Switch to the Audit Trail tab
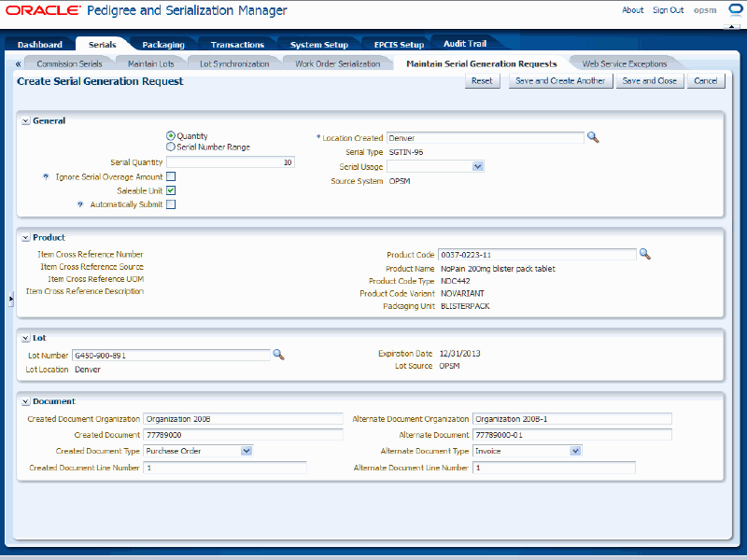Image resolution: width=747 pixels, height=560 pixels. point(465,43)
